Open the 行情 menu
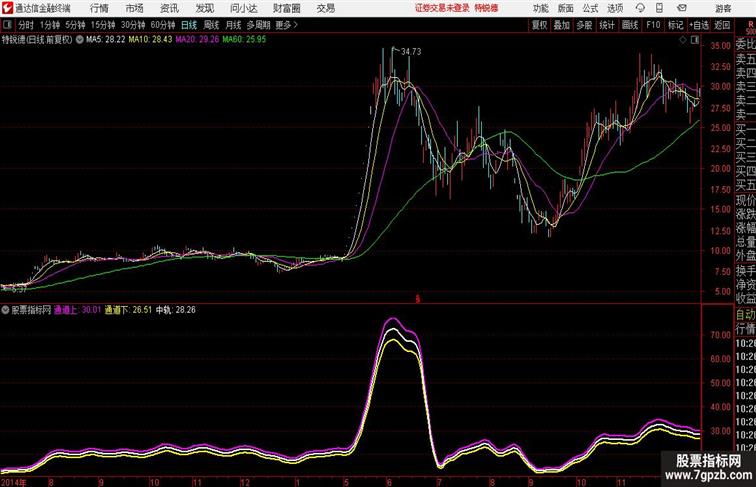 point(99,8)
